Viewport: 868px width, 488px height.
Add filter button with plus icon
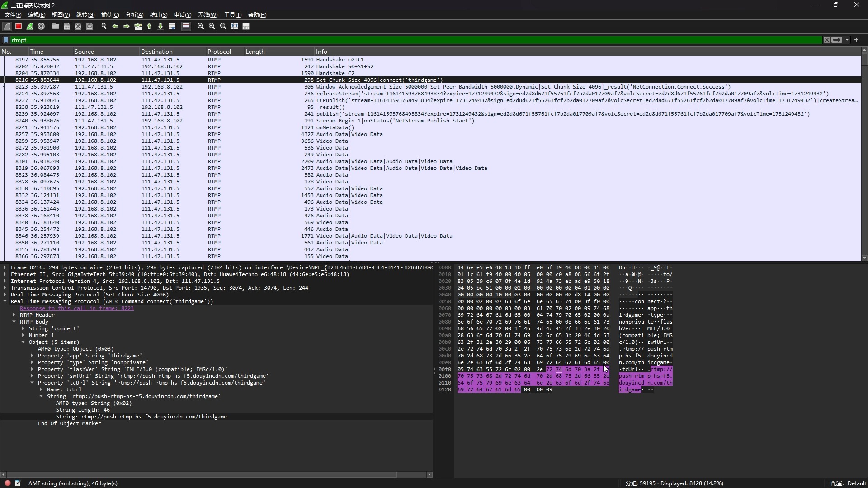coord(856,40)
